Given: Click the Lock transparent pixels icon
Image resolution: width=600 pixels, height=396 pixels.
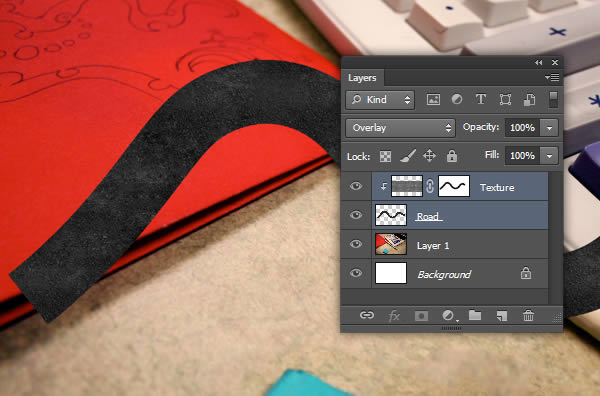Looking at the screenshot, I should (385, 156).
